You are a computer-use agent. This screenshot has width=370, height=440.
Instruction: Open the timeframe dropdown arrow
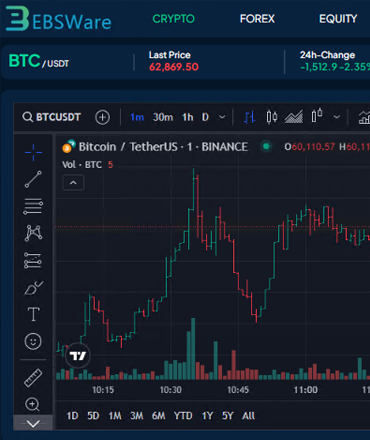[x=222, y=117]
